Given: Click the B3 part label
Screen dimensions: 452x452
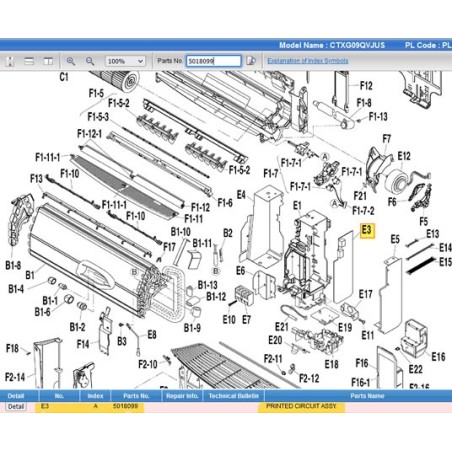Looking at the screenshot, I should pos(122,342).
